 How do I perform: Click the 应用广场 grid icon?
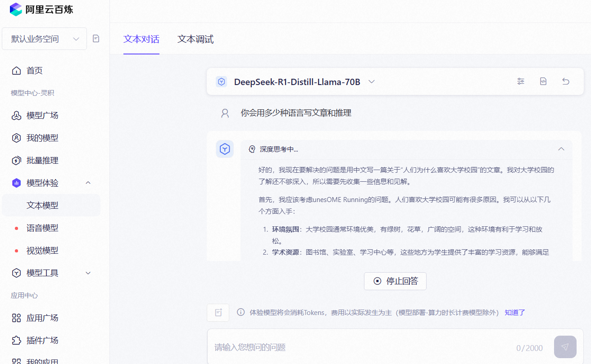pyautogui.click(x=16, y=318)
